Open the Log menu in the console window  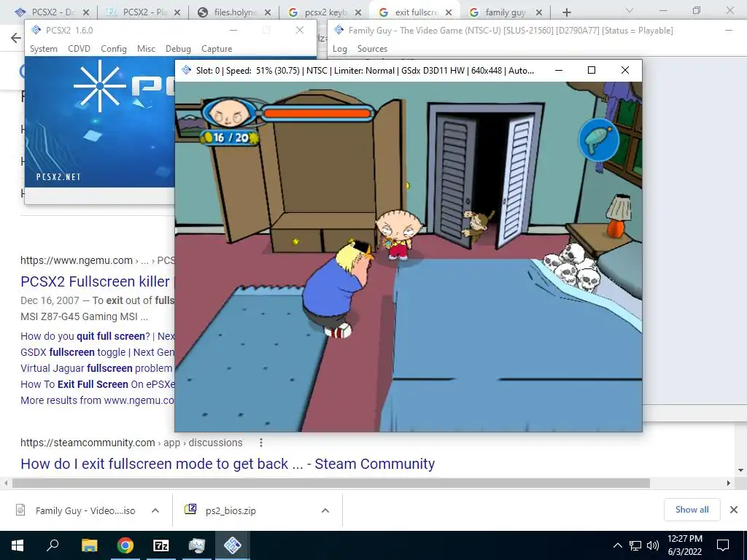coord(340,49)
